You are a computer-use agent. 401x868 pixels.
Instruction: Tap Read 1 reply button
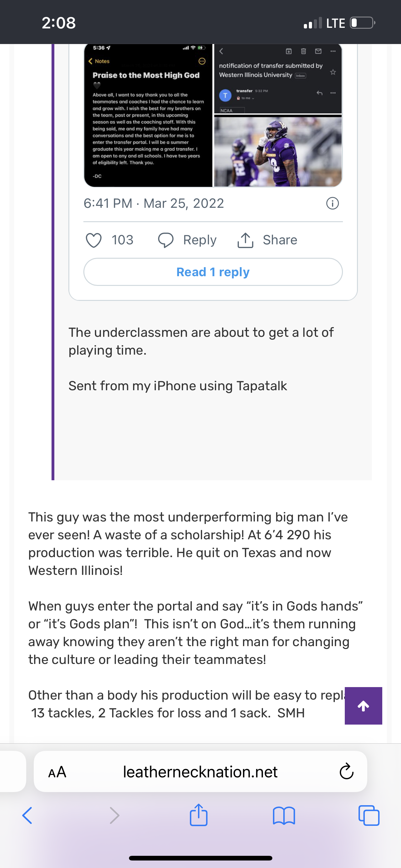[213, 272]
